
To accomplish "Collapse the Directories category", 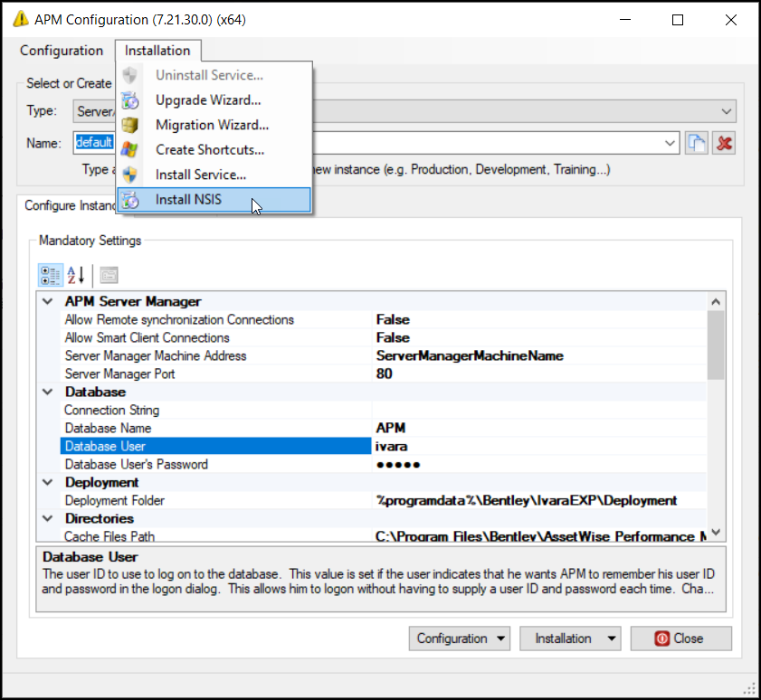I will [48, 518].
